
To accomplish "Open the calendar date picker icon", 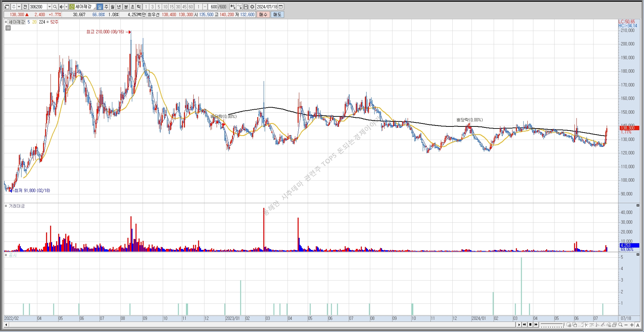I will [x=281, y=7].
